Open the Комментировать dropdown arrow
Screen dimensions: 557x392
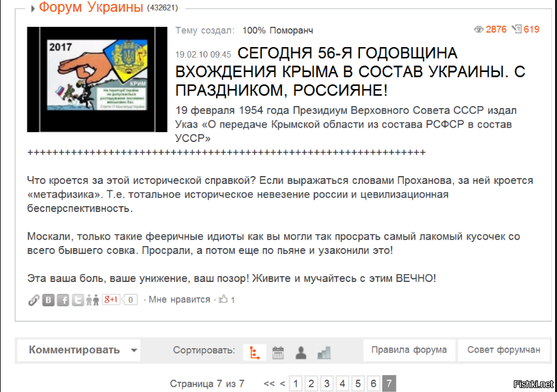[134, 350]
